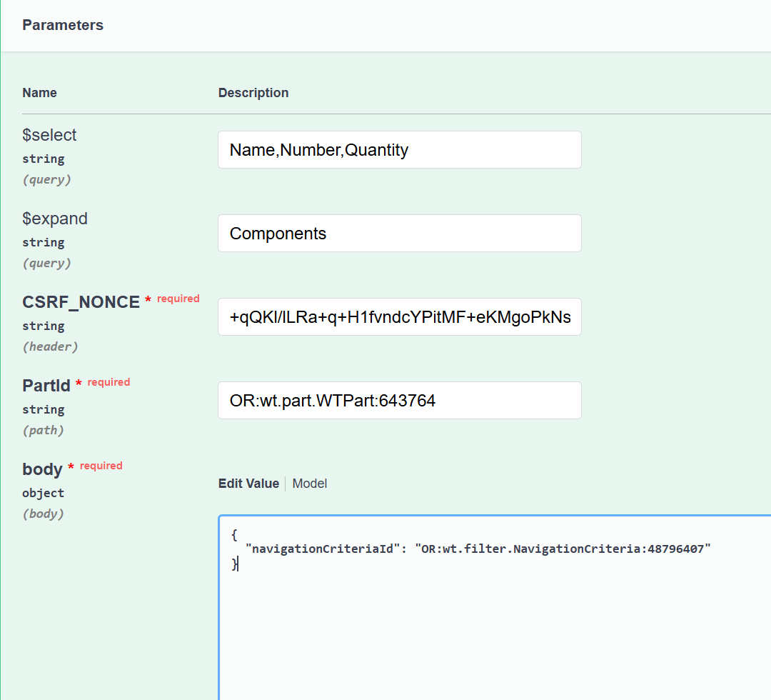The width and height of the screenshot is (771, 700).
Task: Click inside the $select query input field
Action: [399, 149]
